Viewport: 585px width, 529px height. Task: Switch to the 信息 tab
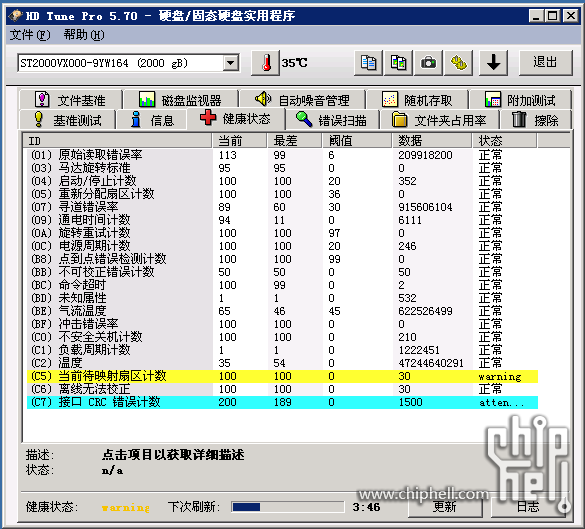pyautogui.click(x=152, y=120)
